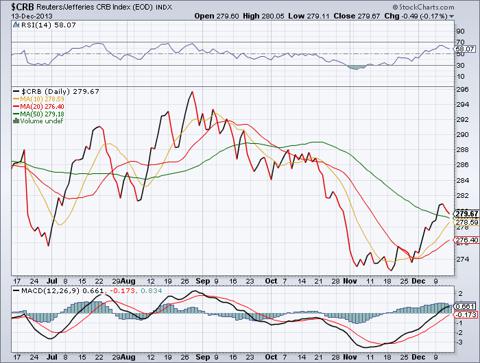Viewport: 480px width, 363px height.
Task: Click the 278.59 MA(10) price axis tag
Action: 467,222
